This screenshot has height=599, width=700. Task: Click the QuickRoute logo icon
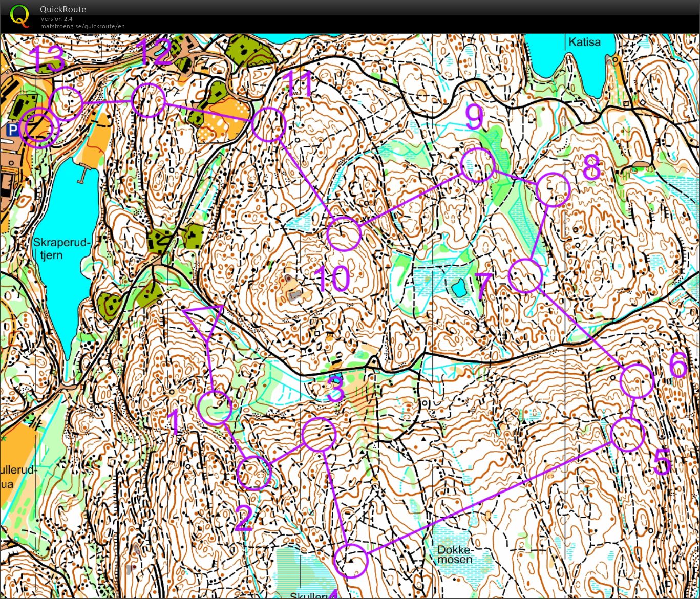[20, 15]
